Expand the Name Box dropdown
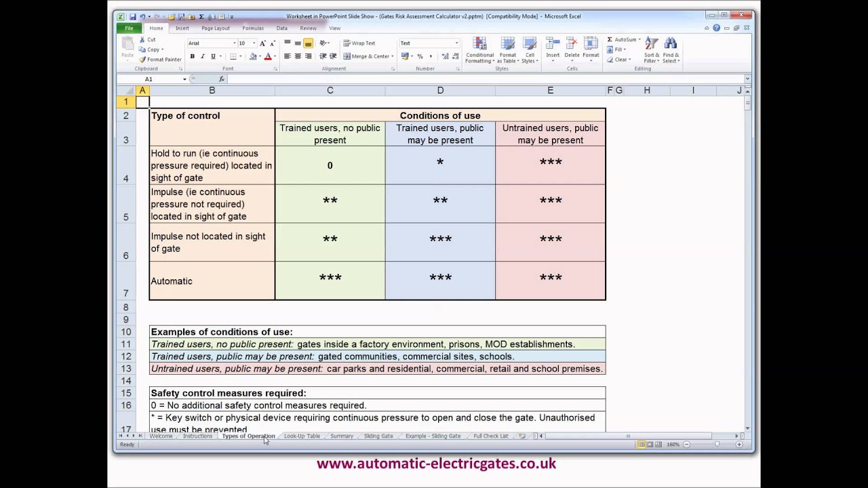The height and width of the screenshot is (488, 868). coord(184,79)
